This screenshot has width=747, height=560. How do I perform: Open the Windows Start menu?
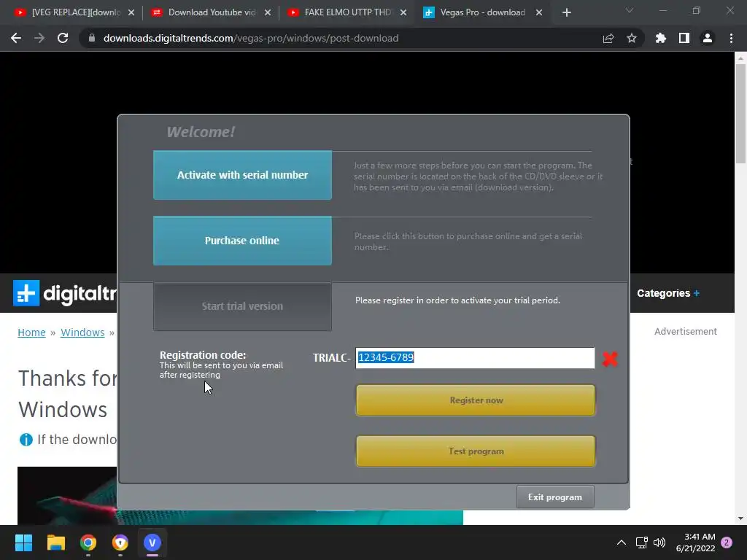click(23, 542)
